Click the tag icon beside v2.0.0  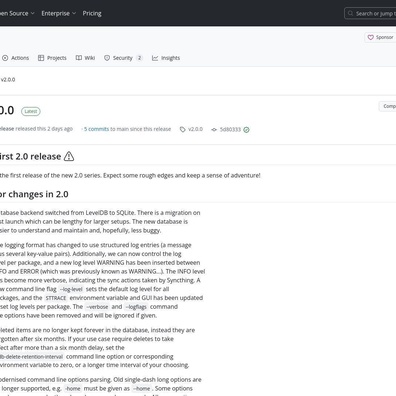[183, 129]
